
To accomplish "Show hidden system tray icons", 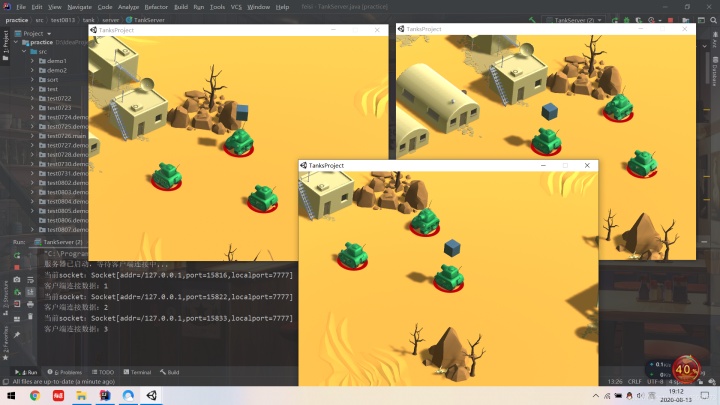I will point(596,395).
